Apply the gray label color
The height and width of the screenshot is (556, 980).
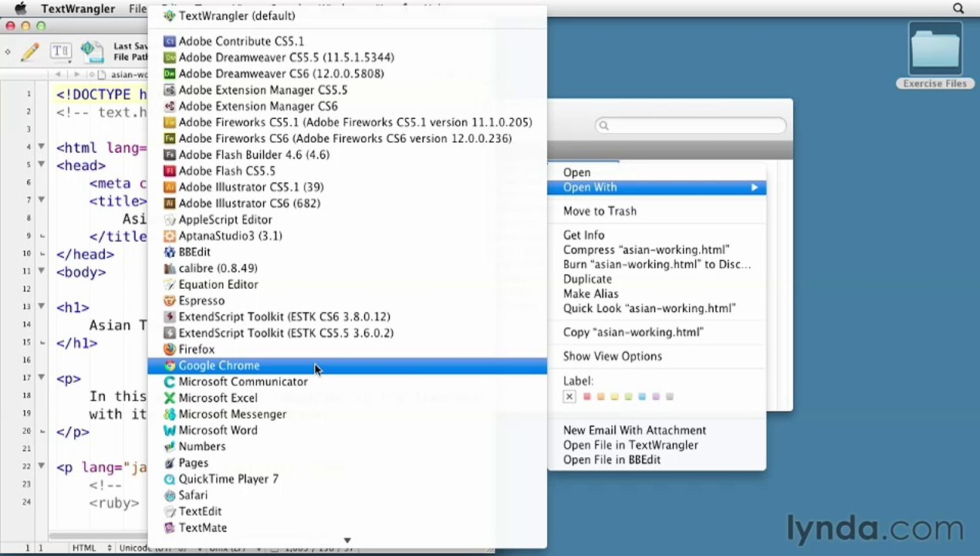(670, 397)
